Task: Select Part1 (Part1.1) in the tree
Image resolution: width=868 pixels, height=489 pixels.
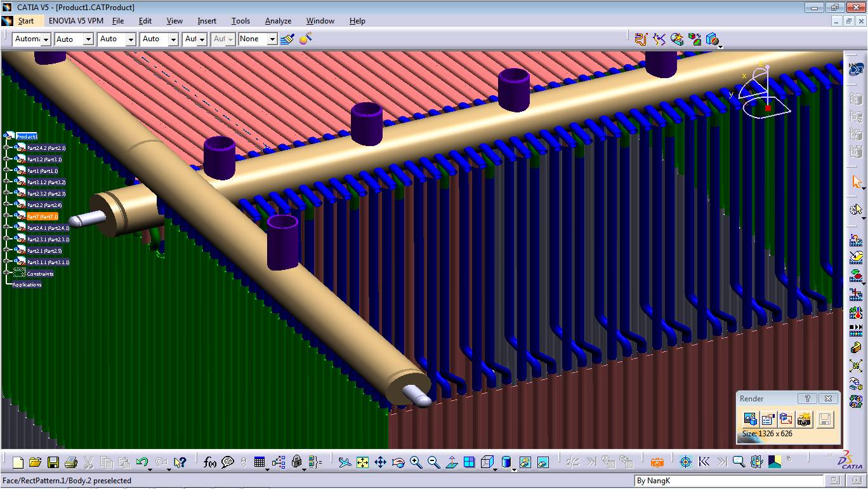Action: click(42, 171)
